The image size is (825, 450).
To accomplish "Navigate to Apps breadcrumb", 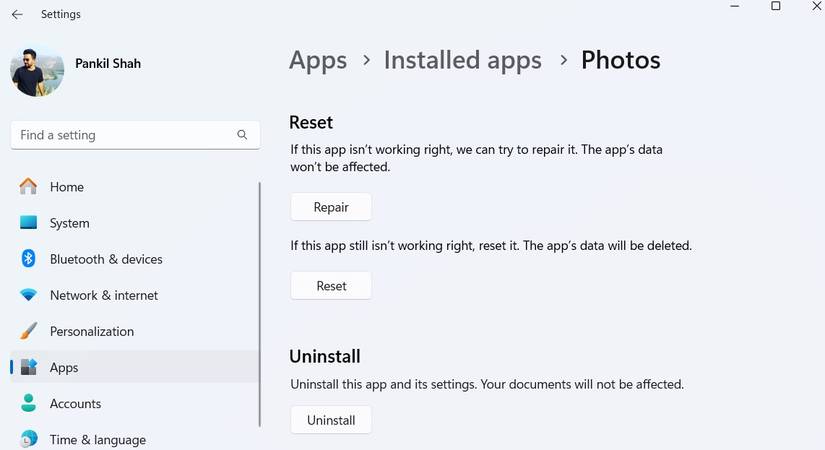I will coord(318,60).
